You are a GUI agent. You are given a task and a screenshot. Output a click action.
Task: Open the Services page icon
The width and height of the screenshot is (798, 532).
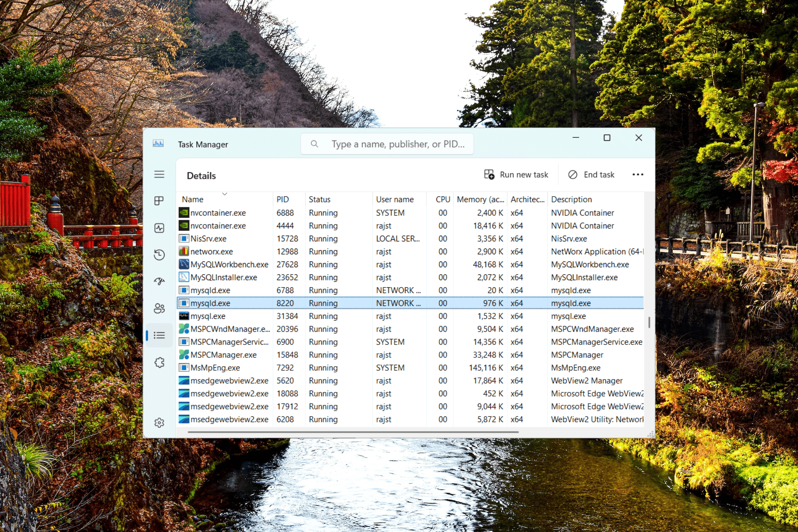159,362
